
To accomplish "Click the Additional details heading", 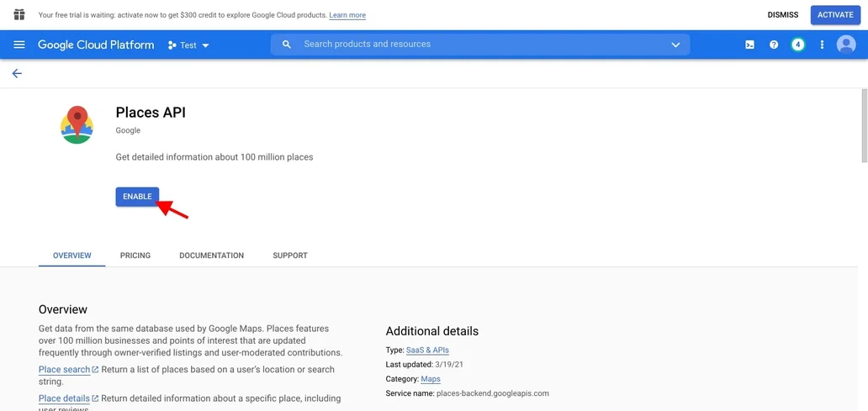I will click(431, 331).
